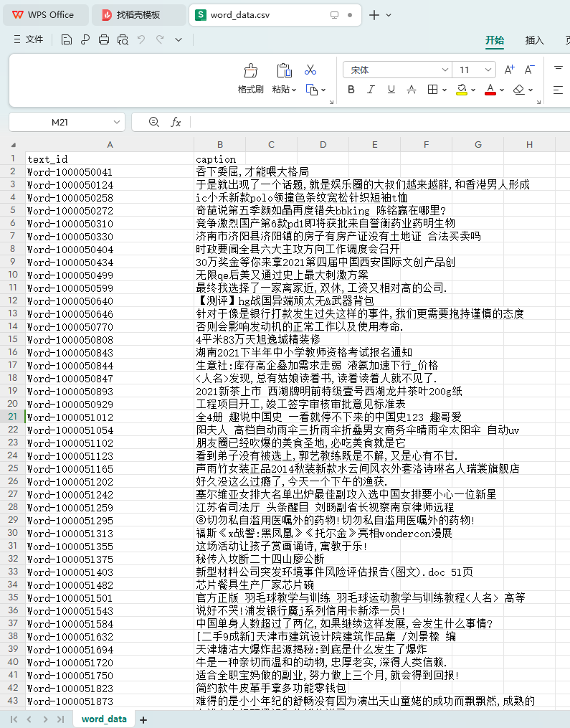Expand font color dropdown arrow
Viewport: 570px width, 728px height.
tap(502, 90)
